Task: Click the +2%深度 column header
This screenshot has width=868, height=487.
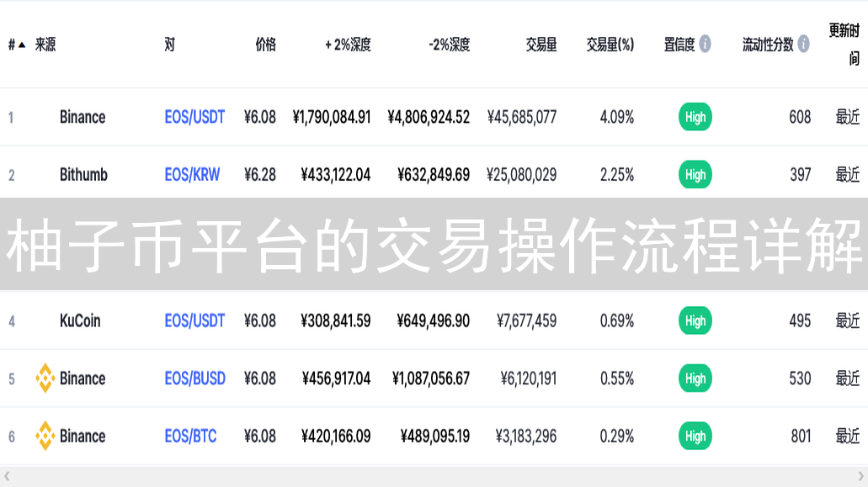Action: (x=348, y=45)
